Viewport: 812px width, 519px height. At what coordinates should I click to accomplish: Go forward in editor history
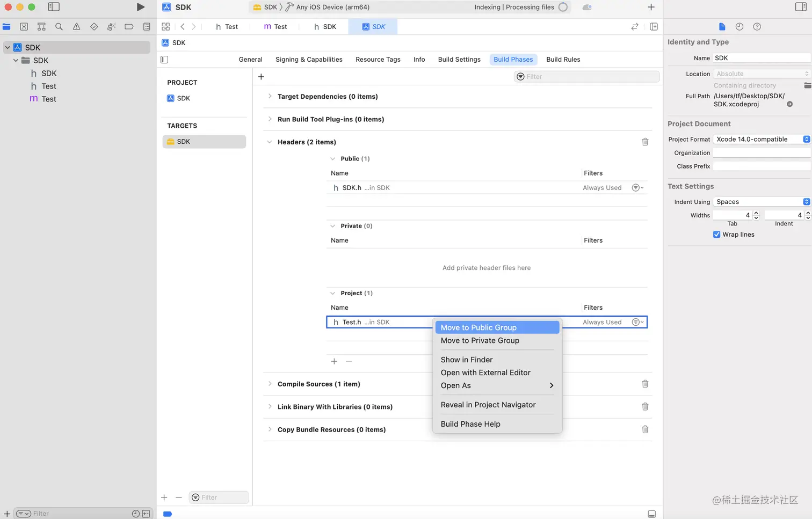pyautogui.click(x=194, y=27)
